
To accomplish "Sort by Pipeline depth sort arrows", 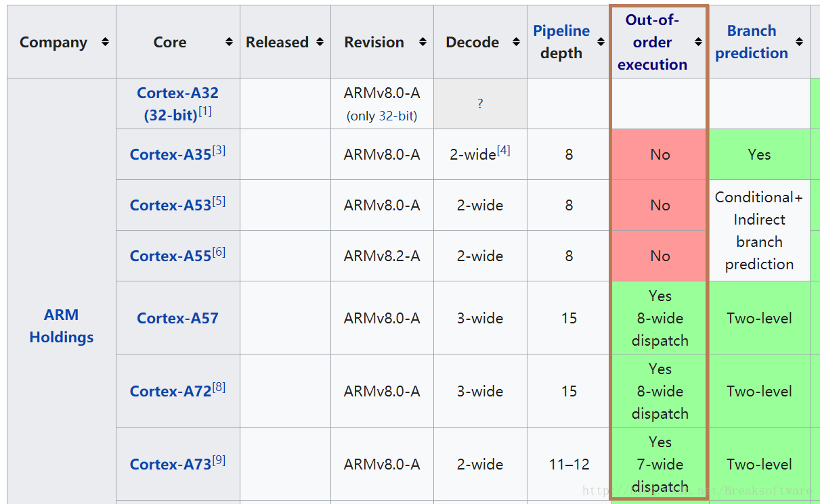I will coord(601,42).
